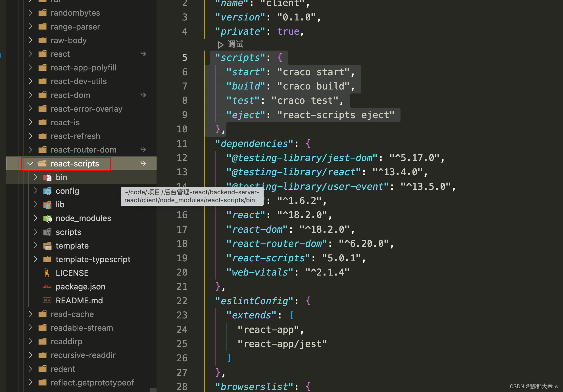Expand the react-router-dom folder

coord(30,150)
